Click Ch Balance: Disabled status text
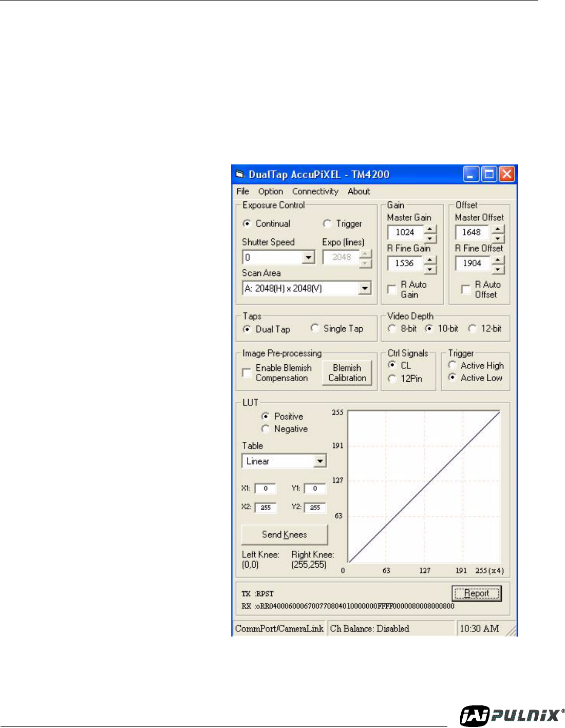Image resolution: width=565 pixels, height=728 pixels. 369,628
